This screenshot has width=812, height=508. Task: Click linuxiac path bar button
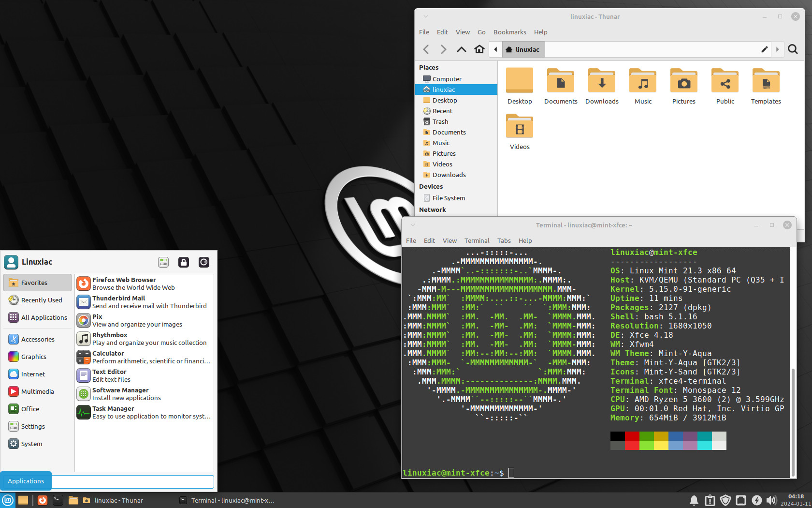click(x=523, y=49)
